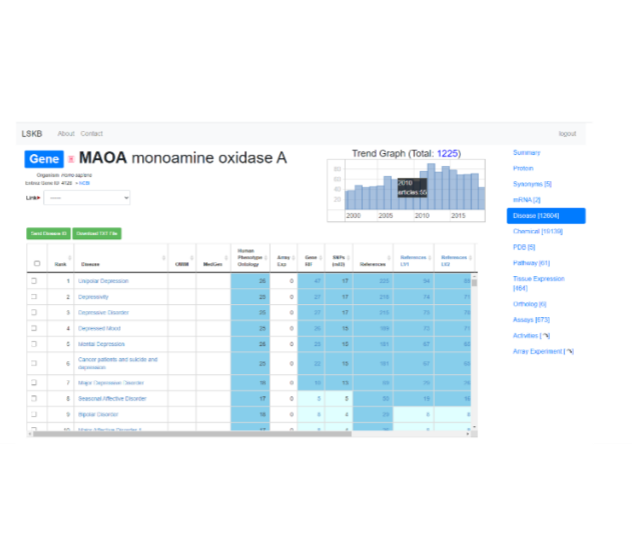Sort table by SNPs column arrows
The image size is (632, 539).
pyautogui.click(x=349, y=258)
